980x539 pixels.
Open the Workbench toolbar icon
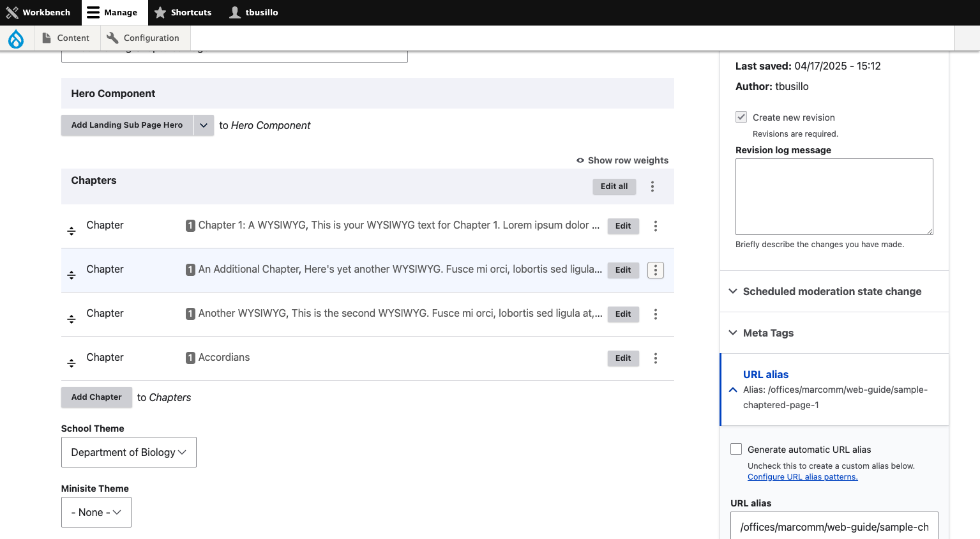[x=12, y=13]
